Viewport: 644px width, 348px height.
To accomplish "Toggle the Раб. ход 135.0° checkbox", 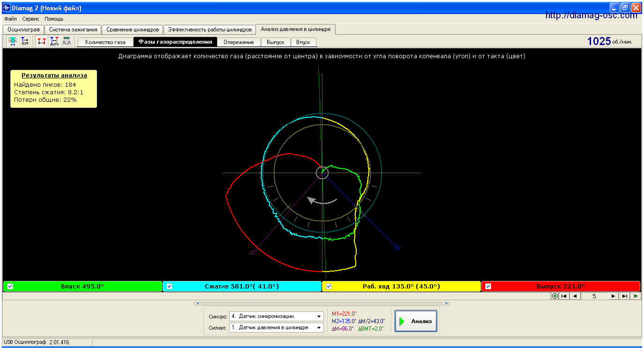I will [329, 287].
